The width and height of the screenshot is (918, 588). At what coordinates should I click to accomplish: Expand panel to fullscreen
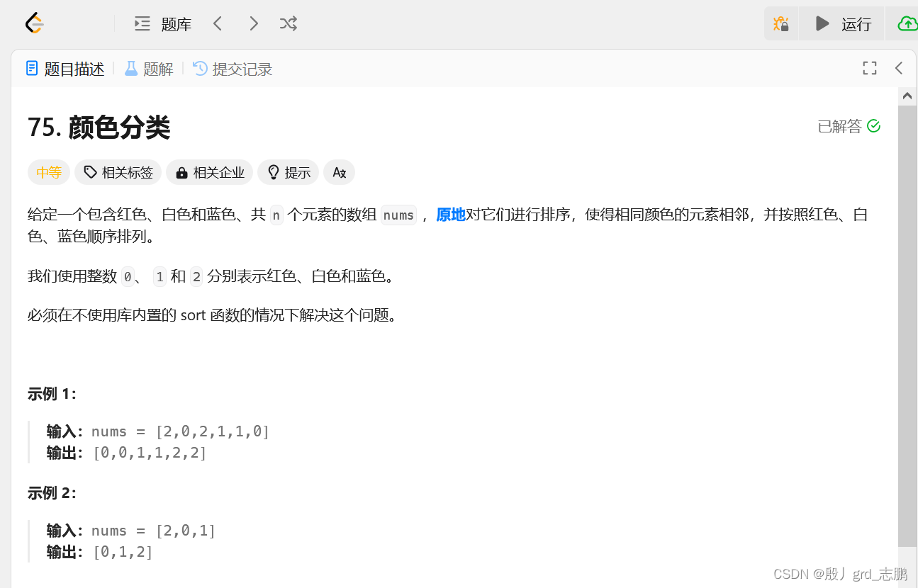pyautogui.click(x=870, y=68)
